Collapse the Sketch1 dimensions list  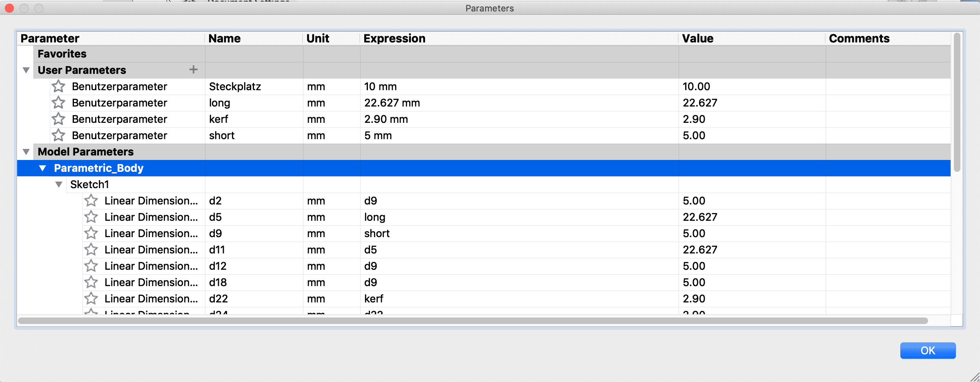coord(59,184)
